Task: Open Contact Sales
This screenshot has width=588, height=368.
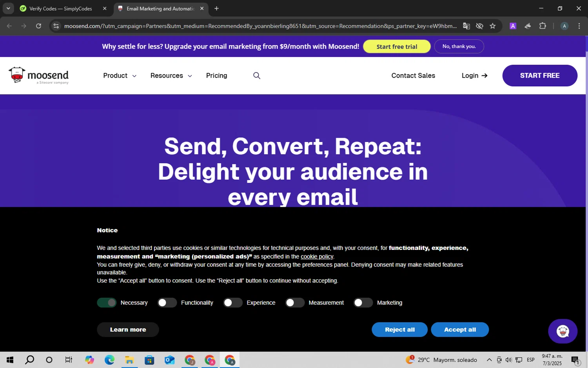Action: pyautogui.click(x=413, y=75)
